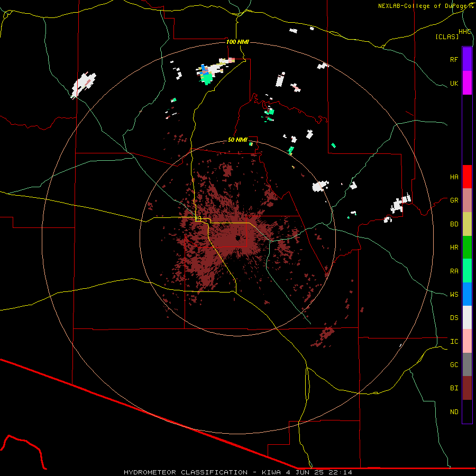Image resolution: width=476 pixels, height=476 pixels.
Task: Click the Hydrometeor Classification KIWA title caption
Action: tap(237, 472)
